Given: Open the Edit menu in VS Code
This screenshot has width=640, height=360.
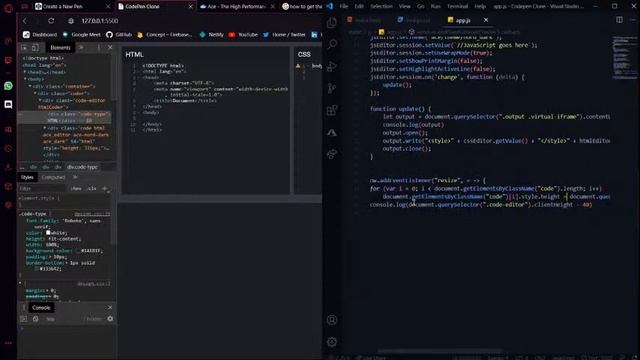Looking at the screenshot, I should pos(359,7).
